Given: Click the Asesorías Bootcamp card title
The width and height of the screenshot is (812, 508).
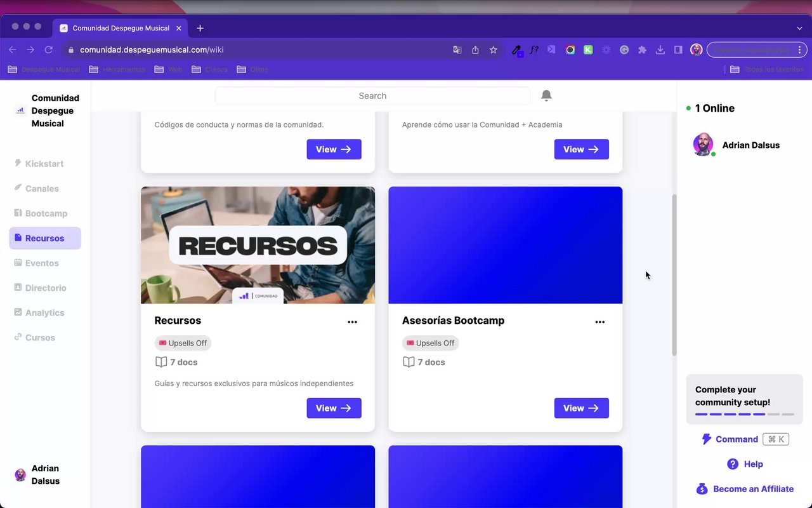Looking at the screenshot, I should click(x=453, y=321).
